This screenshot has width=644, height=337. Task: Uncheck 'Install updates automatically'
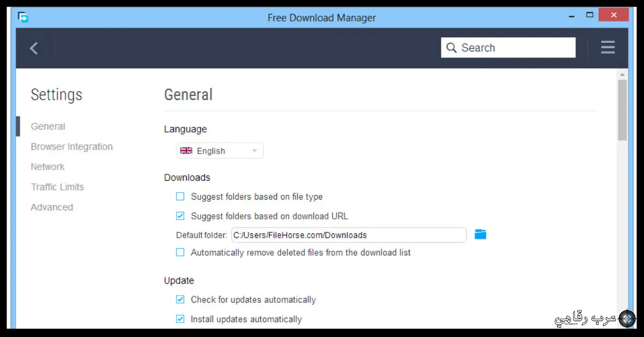(180, 319)
